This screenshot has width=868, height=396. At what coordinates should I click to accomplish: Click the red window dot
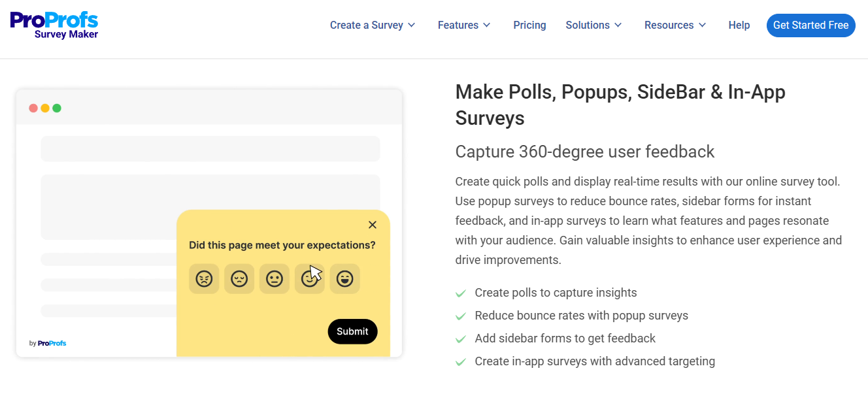pos(33,108)
